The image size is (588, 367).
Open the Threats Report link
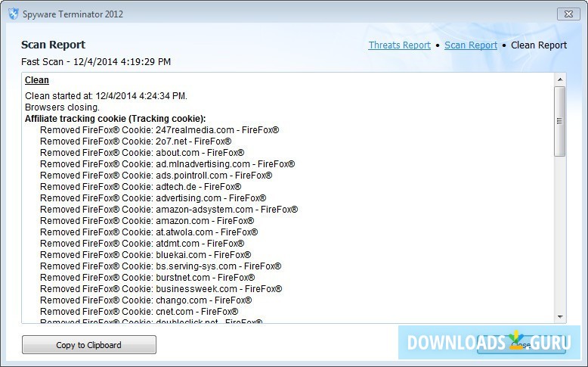pyautogui.click(x=399, y=45)
